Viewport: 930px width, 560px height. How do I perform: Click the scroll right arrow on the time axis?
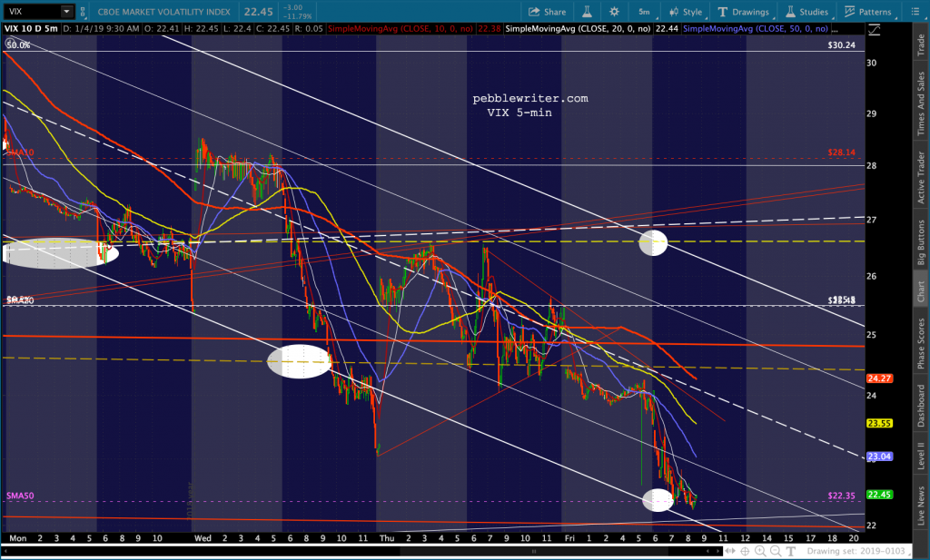[718, 552]
